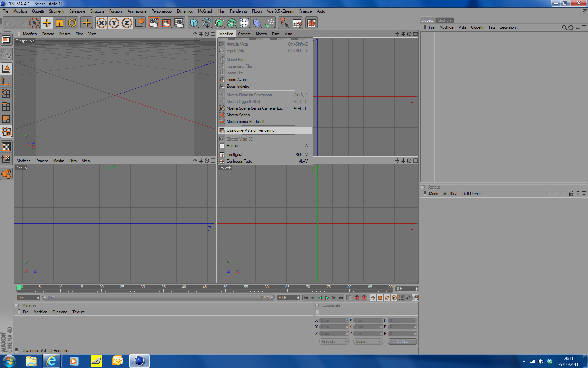Select the points mode tool in left palette
The height and width of the screenshot is (368, 588).
(x=6, y=94)
